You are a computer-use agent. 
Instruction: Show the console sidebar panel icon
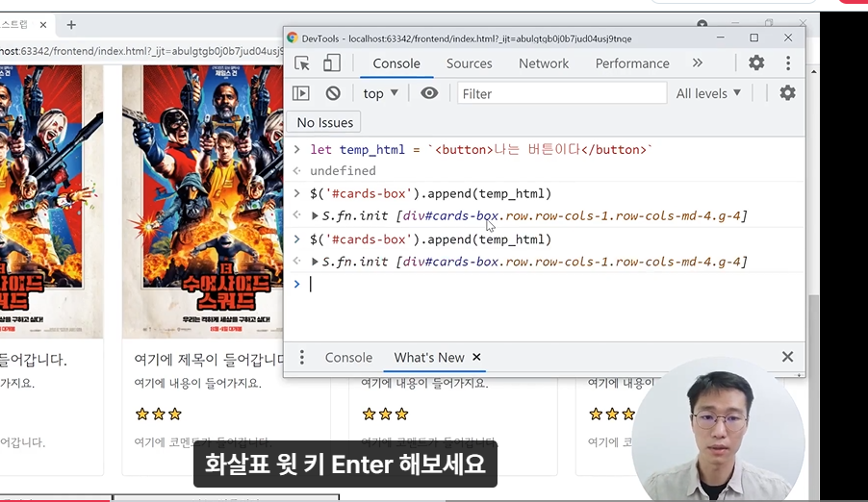300,93
